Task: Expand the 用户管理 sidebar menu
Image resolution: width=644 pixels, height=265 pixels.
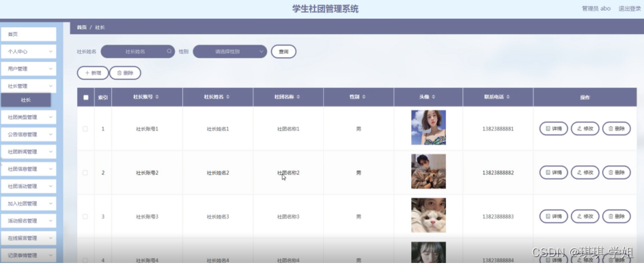Action: pos(29,69)
